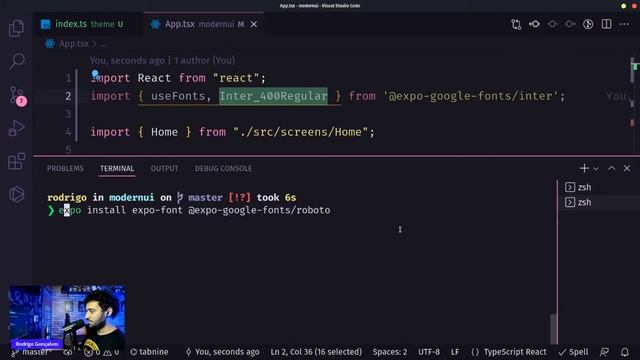Click Ln 2, Col 36 cursor position indicator
This screenshot has height=360, width=640.
(316, 352)
